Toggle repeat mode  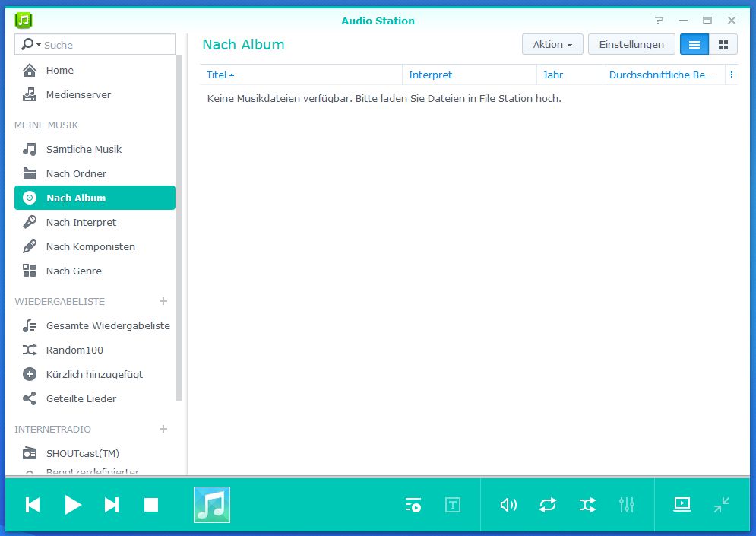548,505
